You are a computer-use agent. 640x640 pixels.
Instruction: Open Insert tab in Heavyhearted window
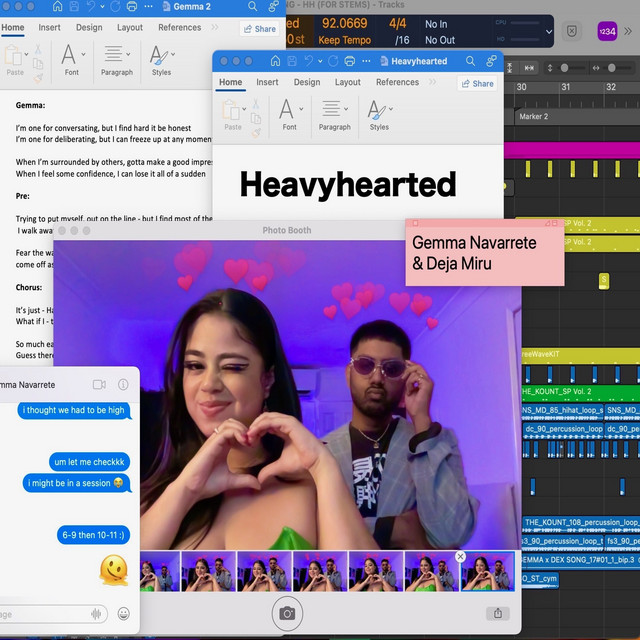[x=267, y=82]
